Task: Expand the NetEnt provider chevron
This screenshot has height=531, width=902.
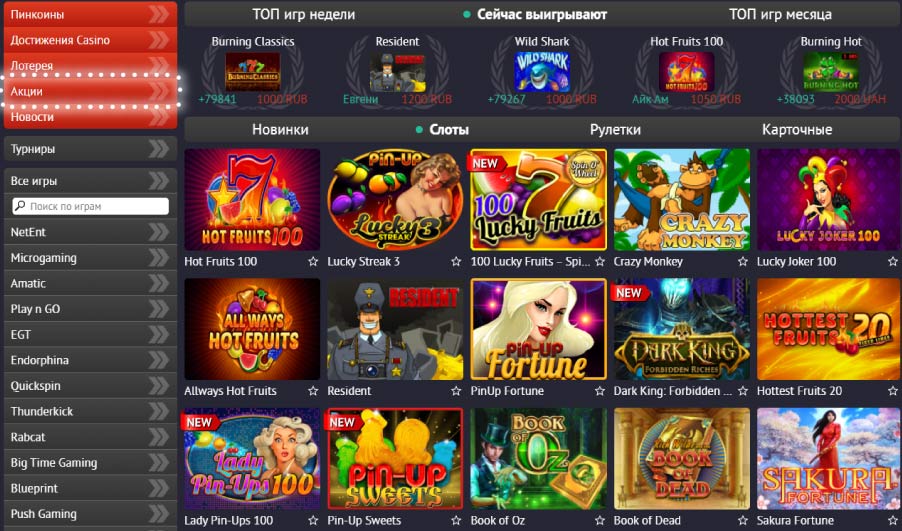Action: pos(159,232)
